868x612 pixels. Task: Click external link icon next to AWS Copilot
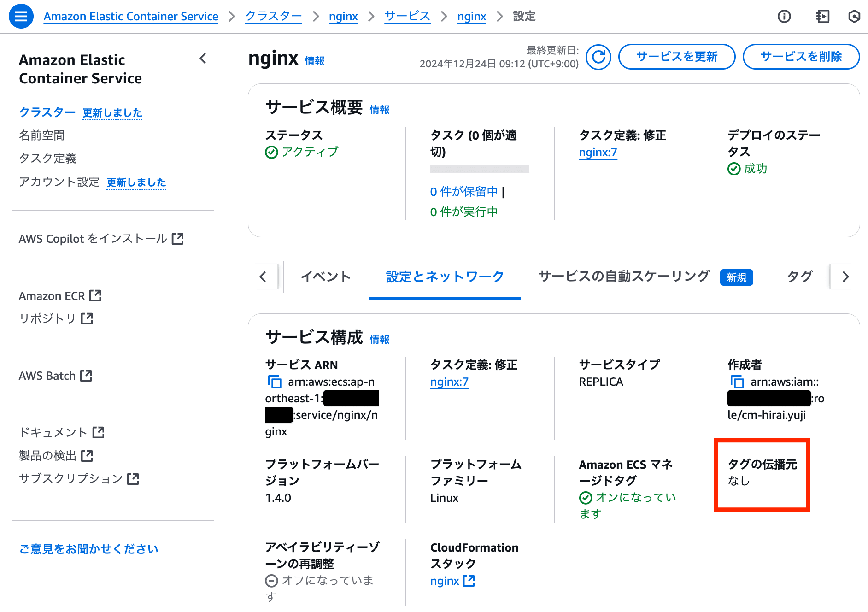tap(178, 239)
